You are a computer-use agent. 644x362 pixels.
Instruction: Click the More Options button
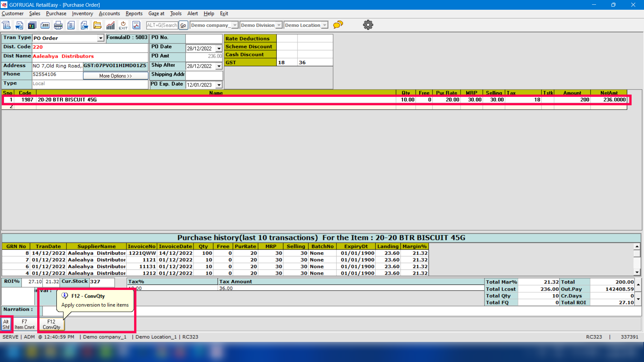pyautogui.click(x=115, y=76)
